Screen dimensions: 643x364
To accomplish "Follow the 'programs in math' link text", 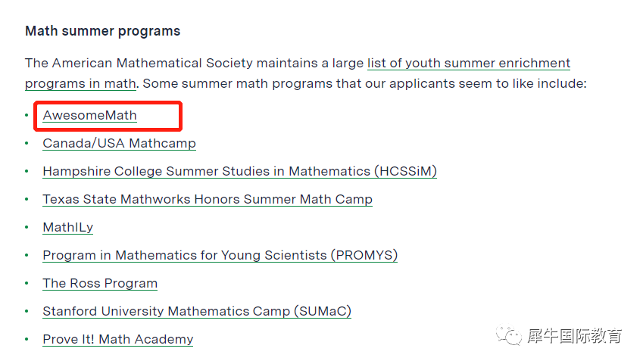I will [80, 83].
